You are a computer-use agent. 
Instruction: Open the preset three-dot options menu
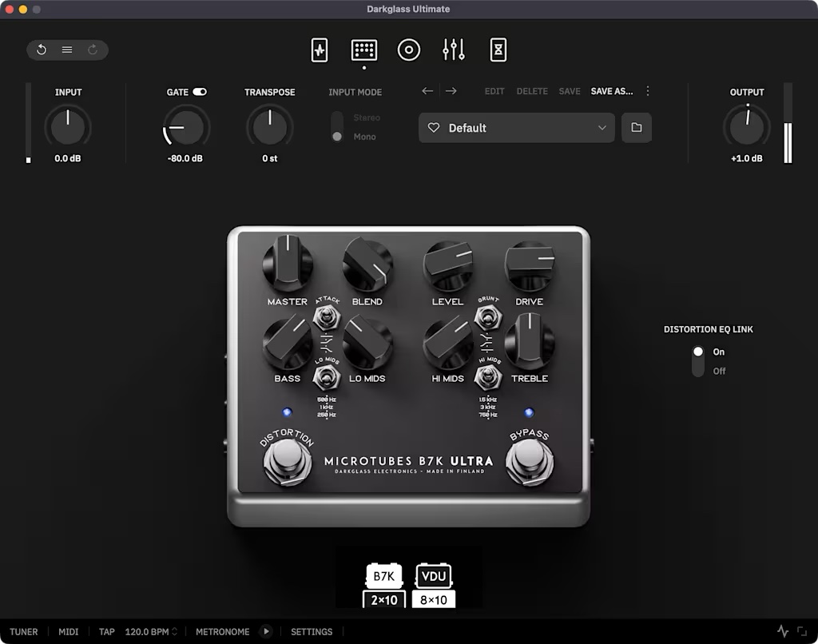(x=648, y=91)
